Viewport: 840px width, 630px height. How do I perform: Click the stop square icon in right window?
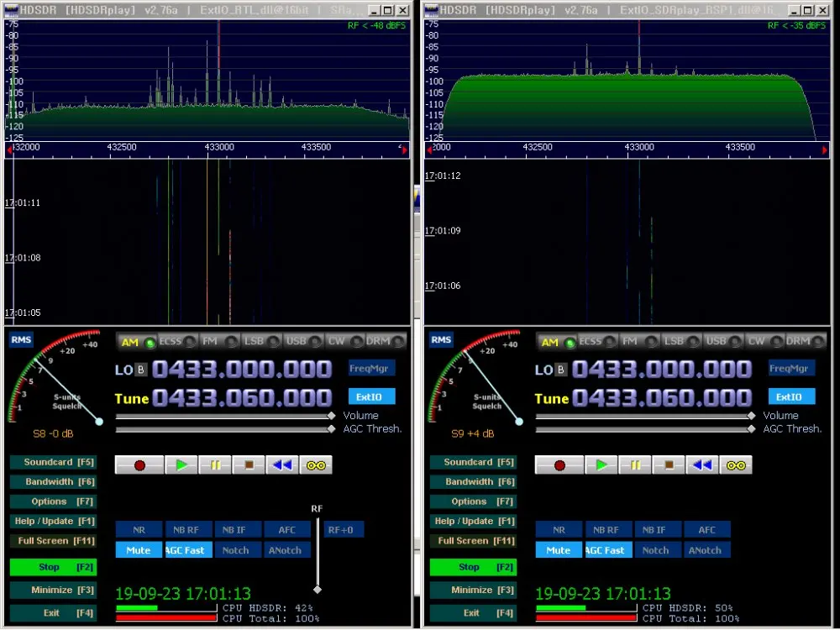click(x=669, y=465)
